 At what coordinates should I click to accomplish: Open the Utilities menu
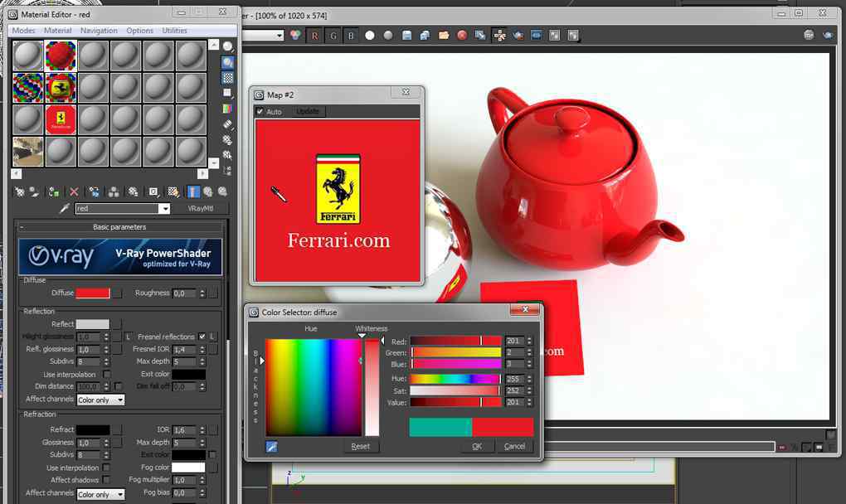tap(175, 31)
